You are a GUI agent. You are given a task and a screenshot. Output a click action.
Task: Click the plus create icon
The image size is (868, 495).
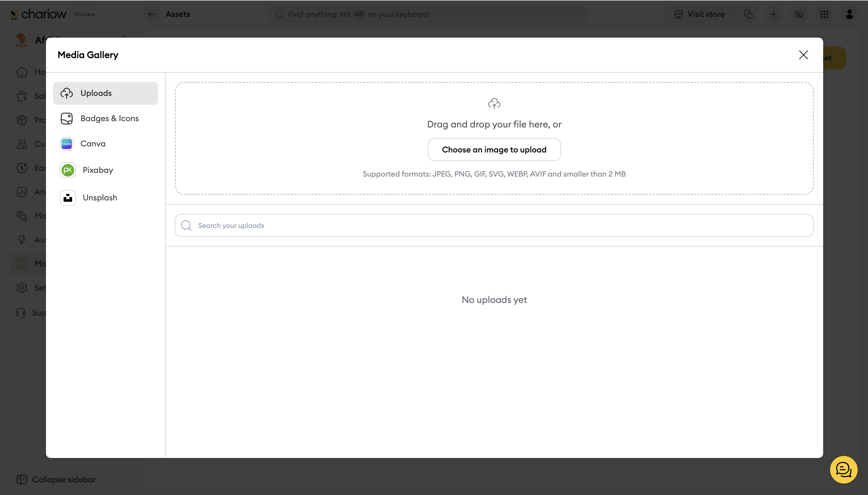tap(773, 14)
